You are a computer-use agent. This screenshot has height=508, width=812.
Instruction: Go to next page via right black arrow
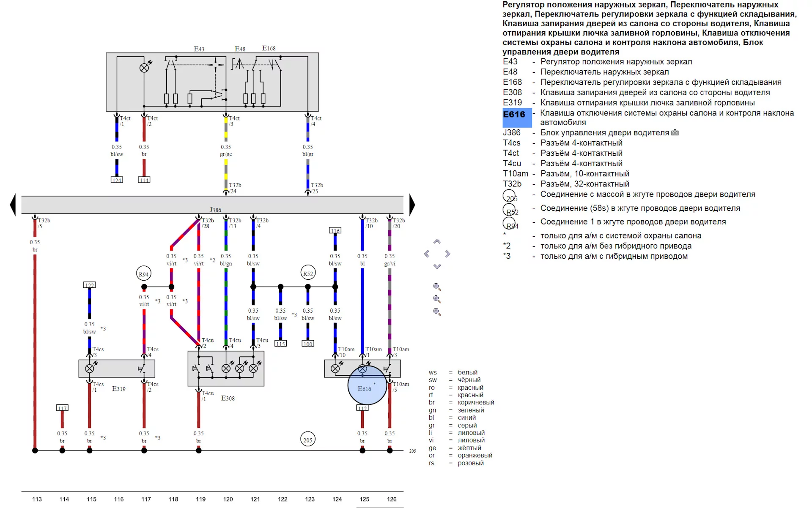click(412, 205)
